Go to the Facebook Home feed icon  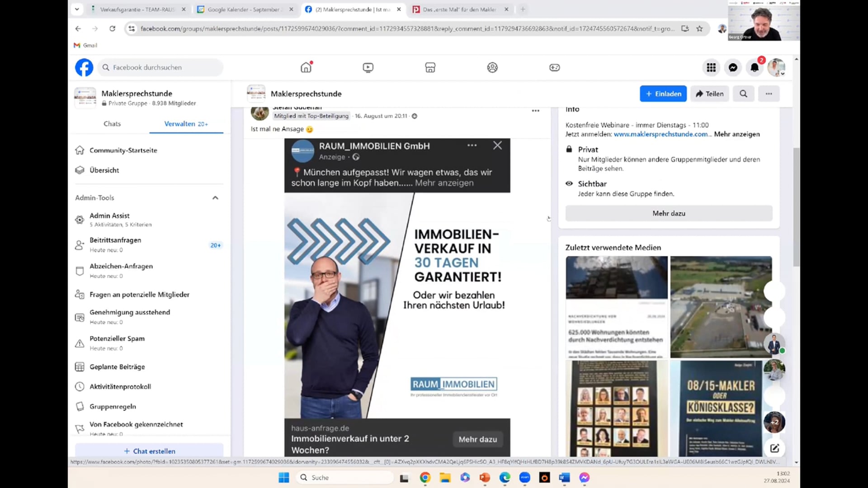click(x=306, y=67)
